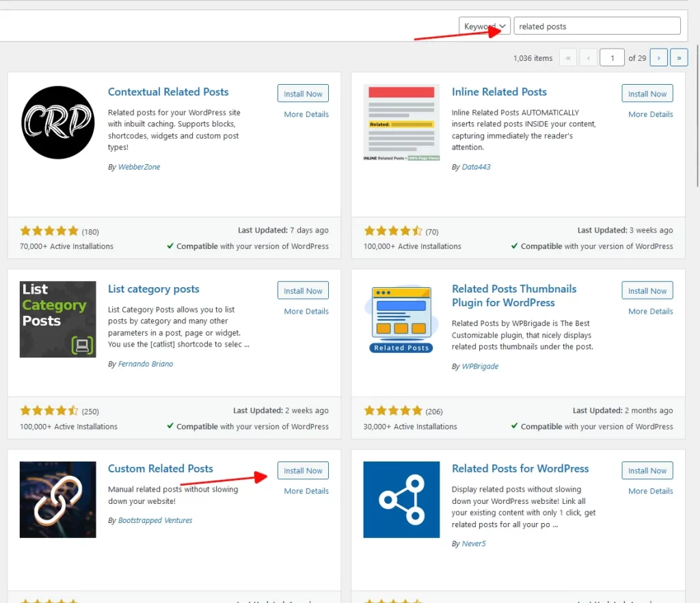Click the '1,036 items' results count

pyautogui.click(x=533, y=58)
